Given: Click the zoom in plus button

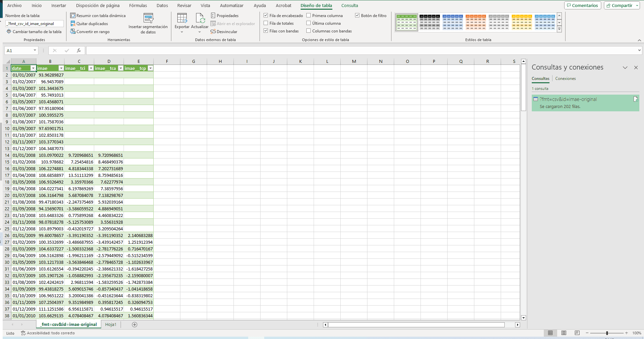Looking at the screenshot, I should coord(627,333).
